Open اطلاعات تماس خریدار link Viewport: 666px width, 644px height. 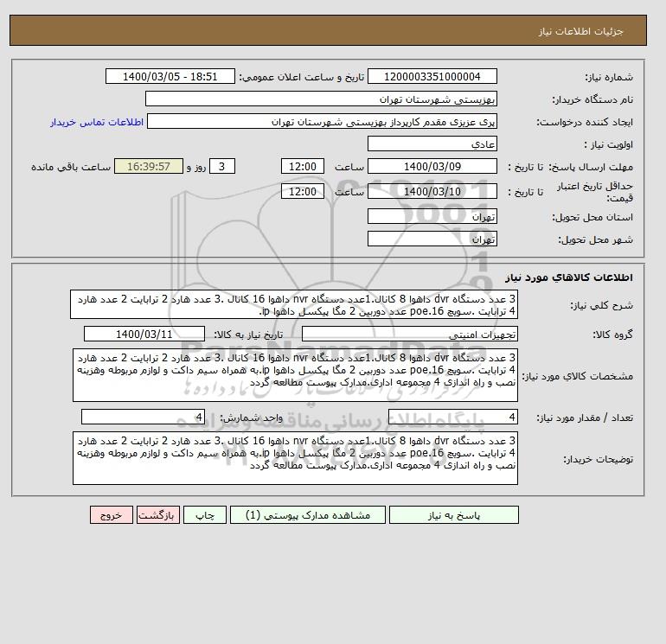coord(97,122)
